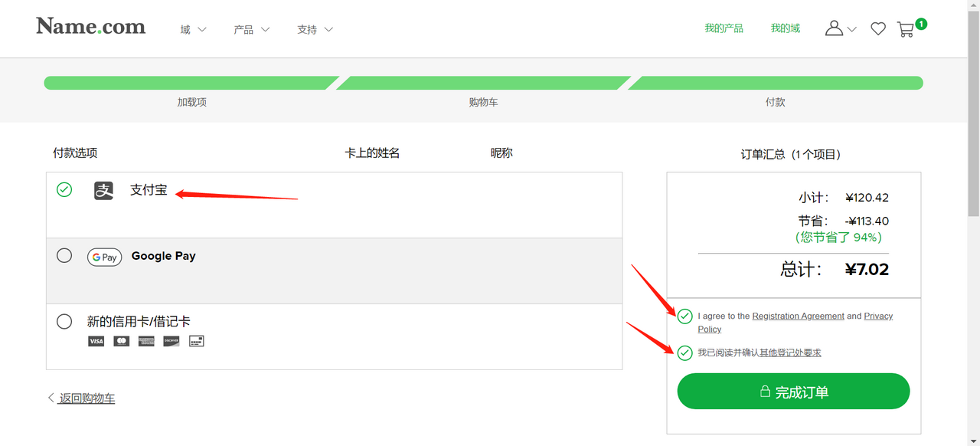This screenshot has height=446, width=980.
Task: Click the Google Pay badge icon
Action: [104, 257]
